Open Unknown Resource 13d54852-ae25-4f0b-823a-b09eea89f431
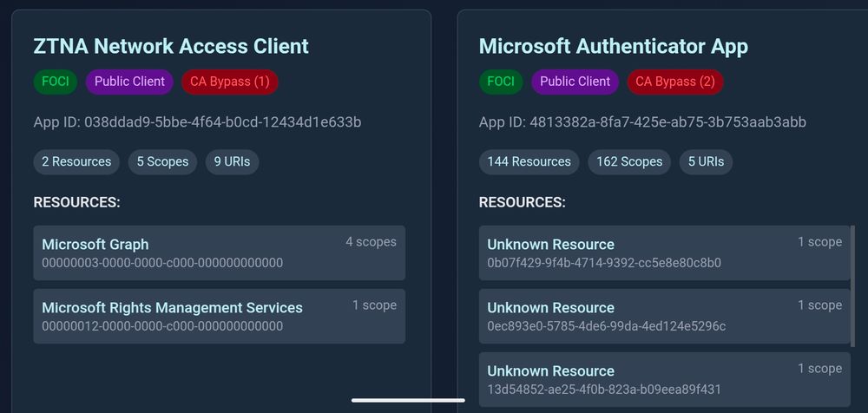 (x=664, y=379)
